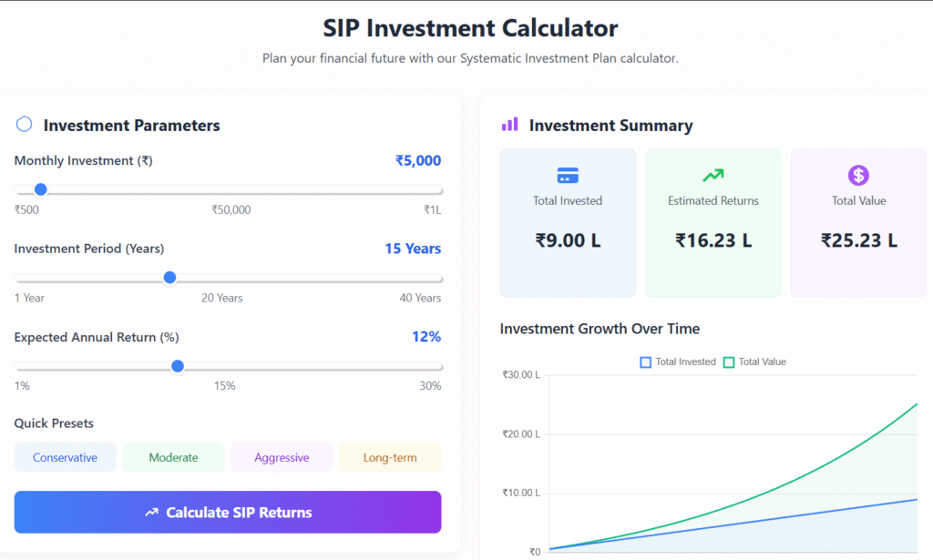Select the Long-term preset
Viewport: 933px width, 560px height.
[390, 457]
